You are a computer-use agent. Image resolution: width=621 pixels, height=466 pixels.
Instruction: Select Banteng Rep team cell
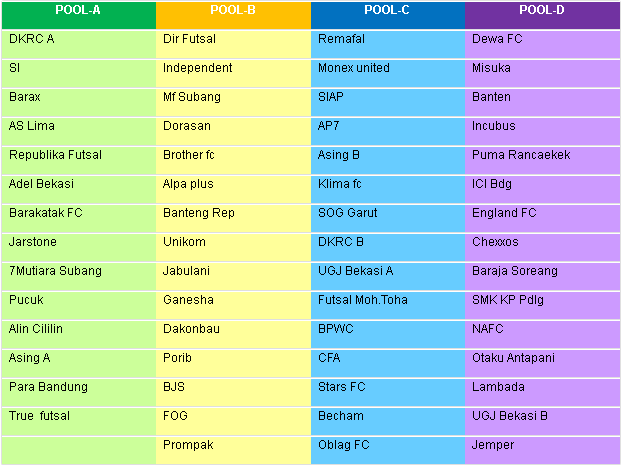pyautogui.click(x=199, y=213)
